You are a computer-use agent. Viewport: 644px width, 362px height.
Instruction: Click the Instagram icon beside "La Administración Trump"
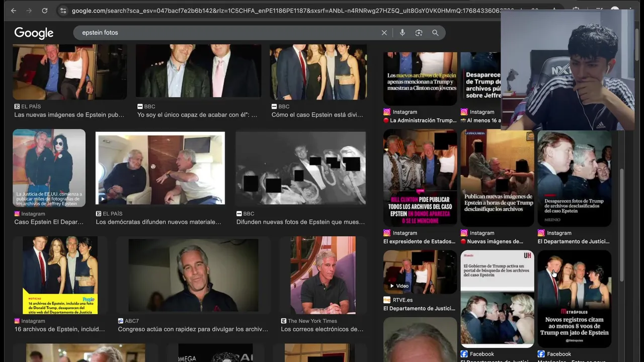click(387, 112)
